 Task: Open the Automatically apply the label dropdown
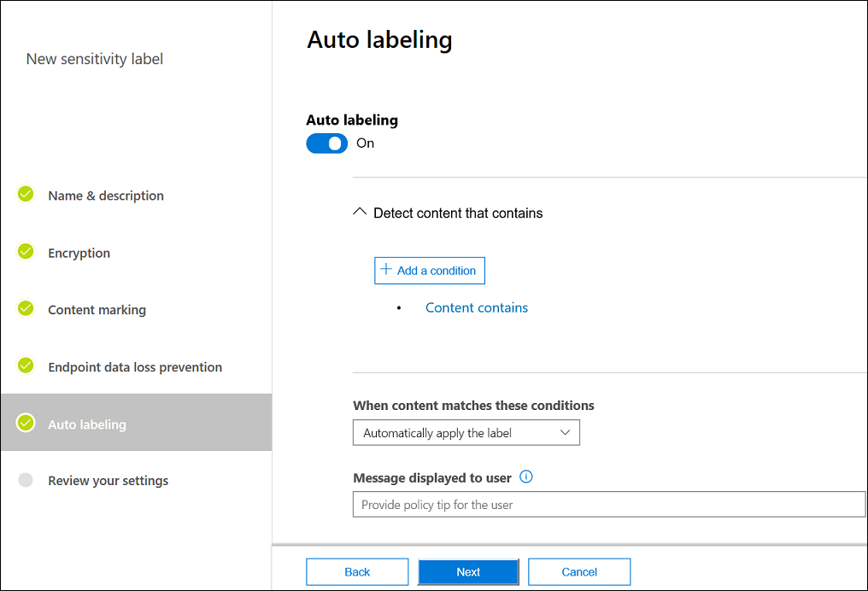(466, 433)
